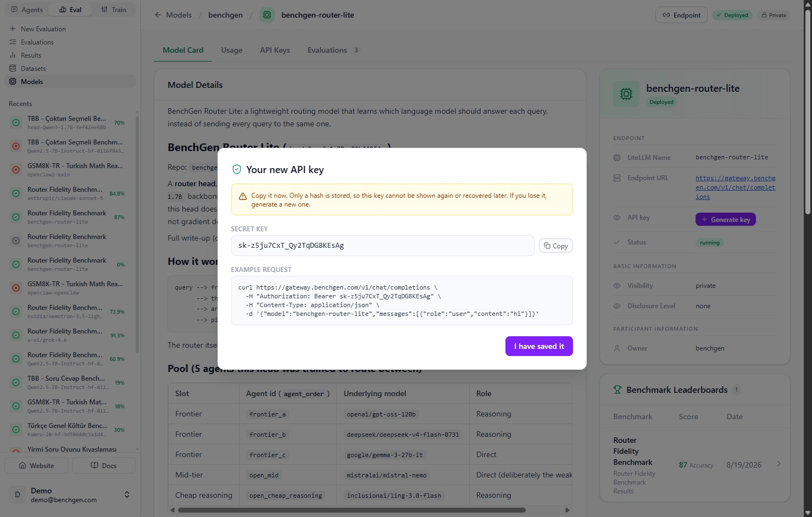Image resolution: width=812 pixels, height=517 pixels.
Task: Click the Endpoint button in header
Action: (x=681, y=15)
